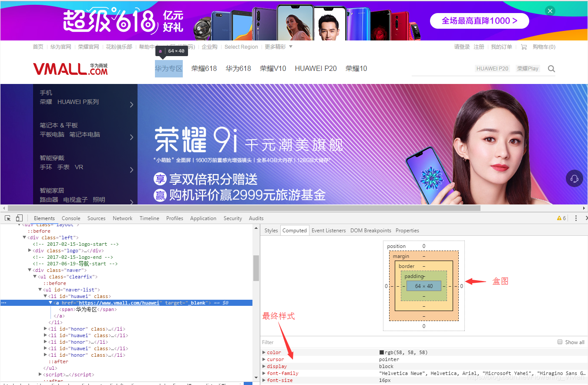The width and height of the screenshot is (588, 385).
Task: Select the selected anchor href DOM row
Action: 126,303
